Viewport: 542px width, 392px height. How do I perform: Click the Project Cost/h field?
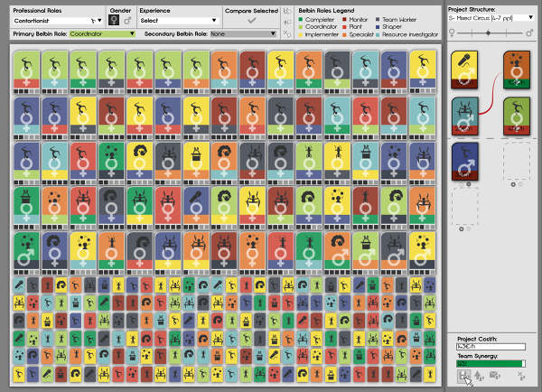(491, 346)
